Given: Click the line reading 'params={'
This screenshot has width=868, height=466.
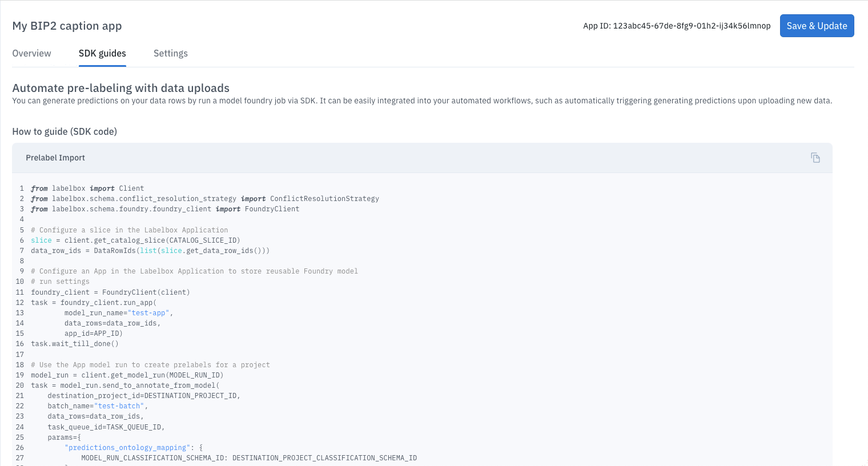Looking at the screenshot, I should [x=64, y=437].
